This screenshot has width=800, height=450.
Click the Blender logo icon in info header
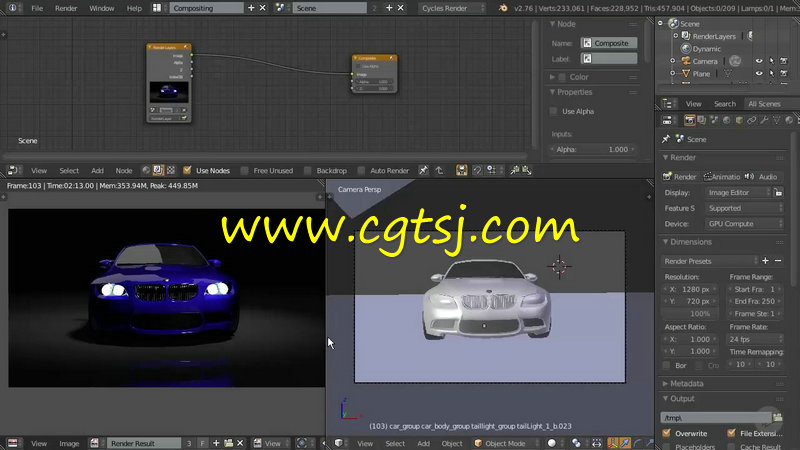click(503, 8)
